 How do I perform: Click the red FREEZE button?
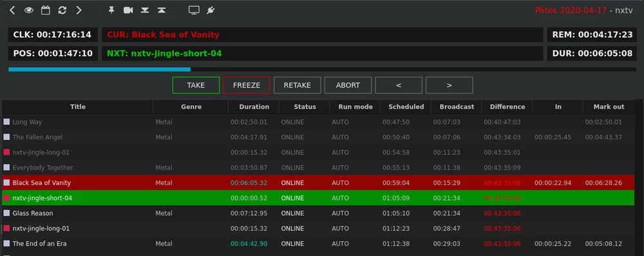[247, 85]
